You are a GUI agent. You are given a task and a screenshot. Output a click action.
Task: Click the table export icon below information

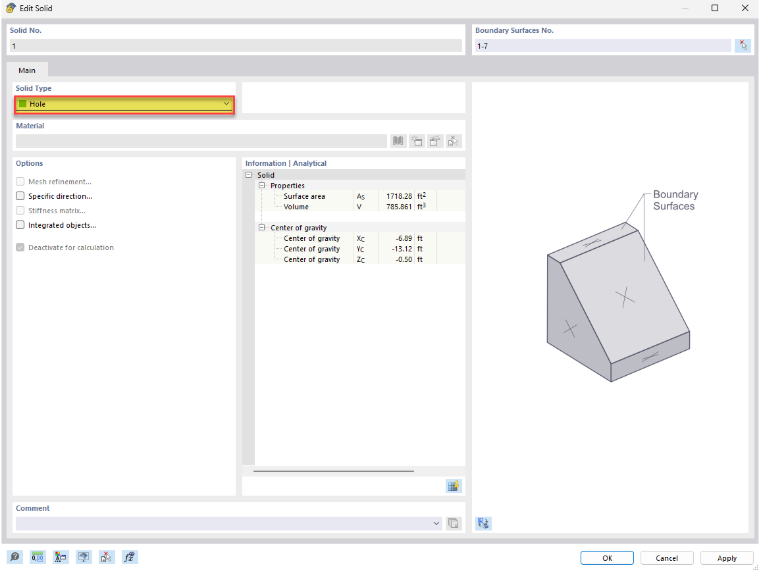coord(454,486)
